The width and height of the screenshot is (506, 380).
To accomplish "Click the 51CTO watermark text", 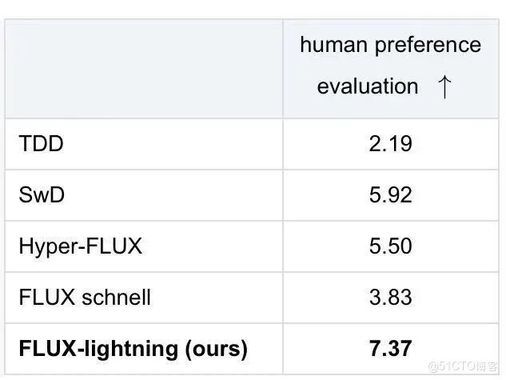I will click(x=463, y=366).
